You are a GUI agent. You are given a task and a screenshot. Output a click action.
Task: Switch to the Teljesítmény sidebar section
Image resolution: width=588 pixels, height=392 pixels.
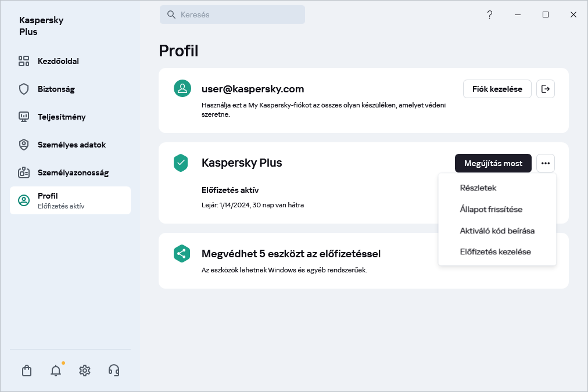tap(62, 117)
